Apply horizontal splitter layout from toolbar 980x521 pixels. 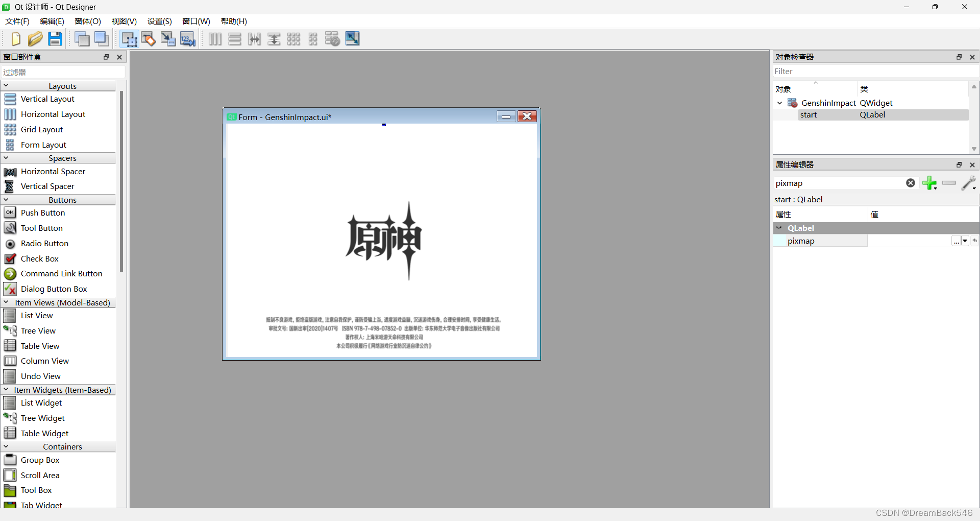coord(254,39)
